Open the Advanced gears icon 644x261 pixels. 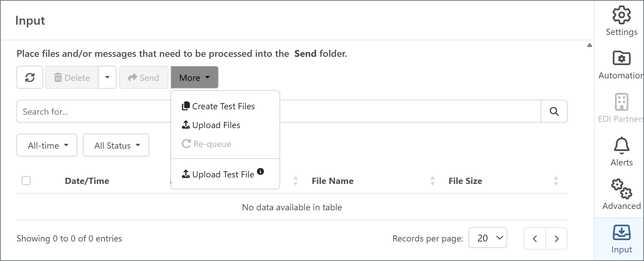pyautogui.click(x=621, y=189)
